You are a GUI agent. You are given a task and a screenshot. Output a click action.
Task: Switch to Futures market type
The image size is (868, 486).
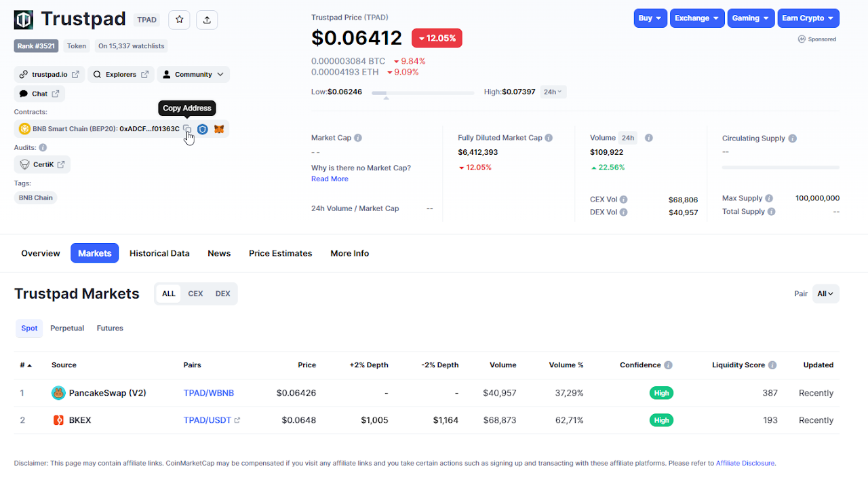coord(110,329)
